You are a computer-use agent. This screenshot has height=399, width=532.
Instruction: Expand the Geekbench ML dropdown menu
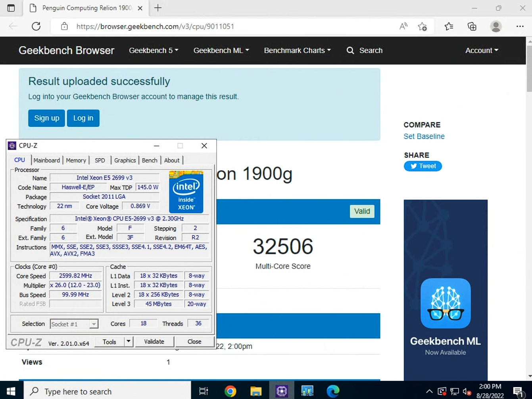click(221, 50)
